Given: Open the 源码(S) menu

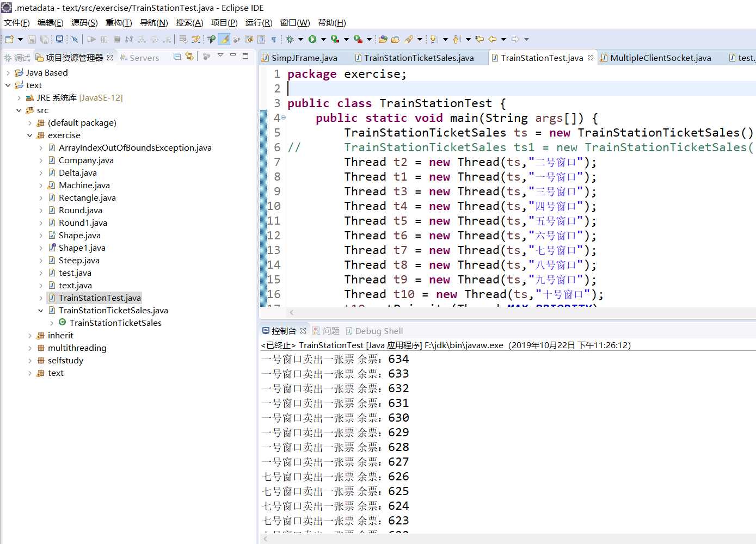Looking at the screenshot, I should pyautogui.click(x=84, y=23).
